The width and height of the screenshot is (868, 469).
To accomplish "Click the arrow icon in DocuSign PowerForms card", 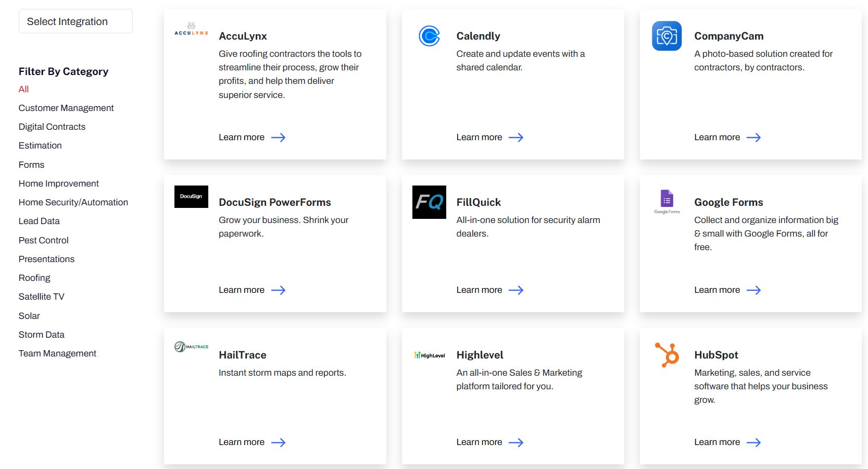I will click(x=279, y=290).
